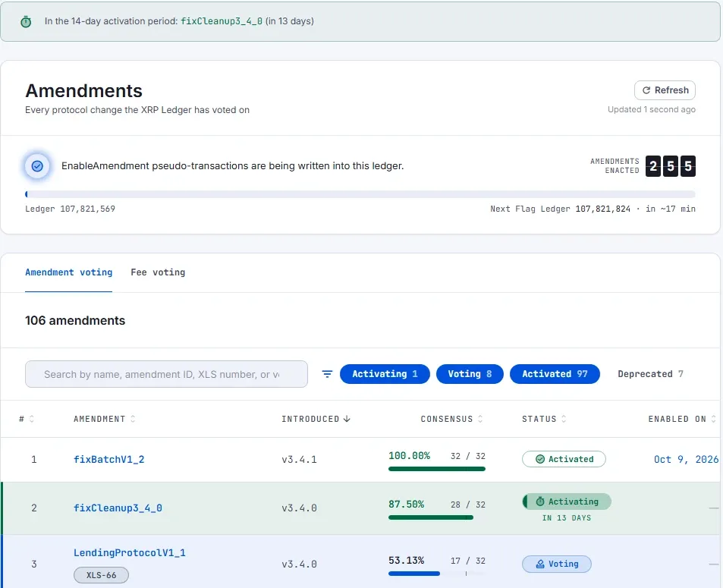723x588 pixels.
Task: Open the LendingProtocolV1_1 amendment link
Action: pyautogui.click(x=130, y=552)
